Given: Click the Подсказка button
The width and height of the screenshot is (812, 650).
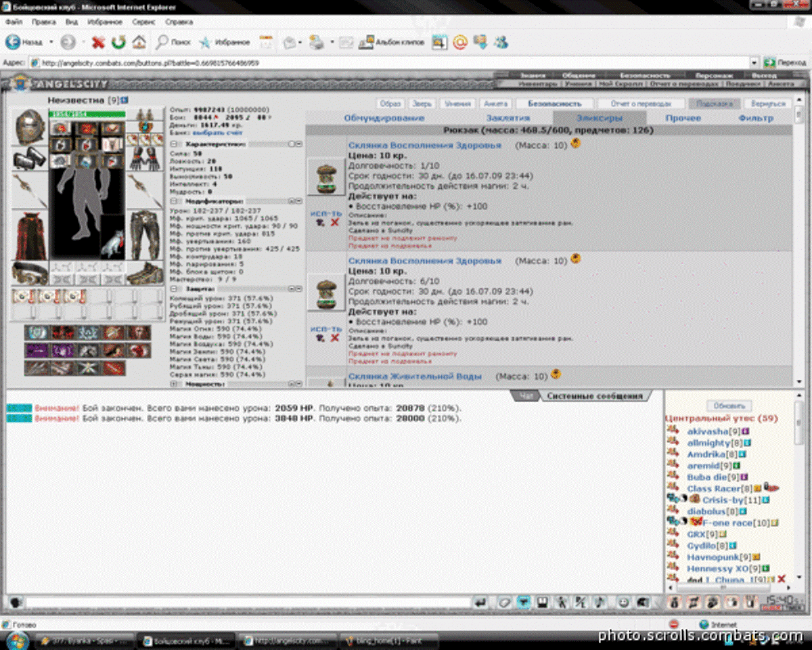Looking at the screenshot, I should pyautogui.click(x=715, y=104).
